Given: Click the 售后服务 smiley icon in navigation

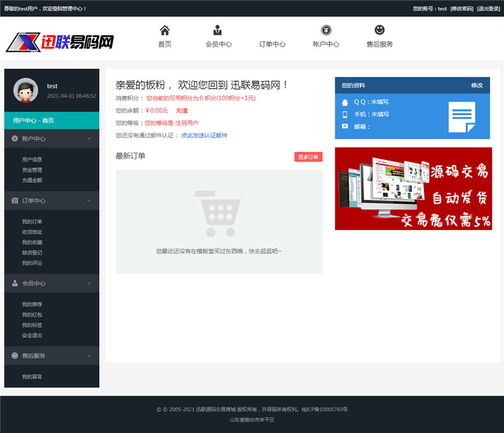Looking at the screenshot, I should [379, 29].
